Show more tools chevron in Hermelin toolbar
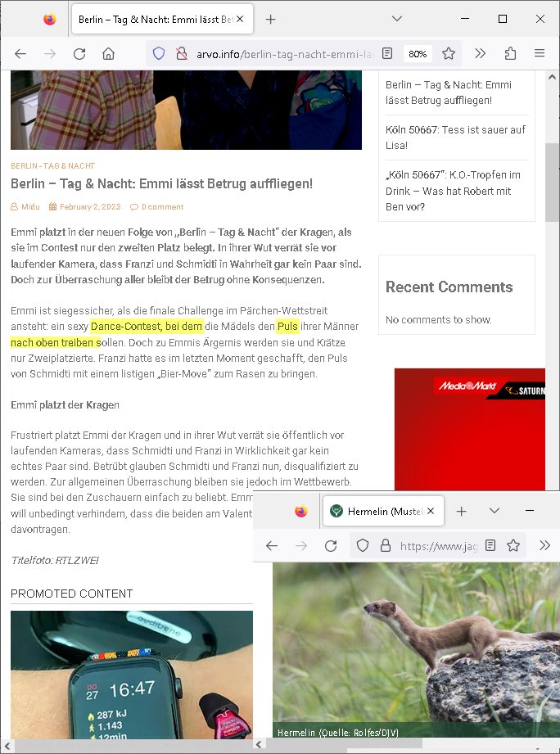The image size is (560, 754). (x=544, y=545)
